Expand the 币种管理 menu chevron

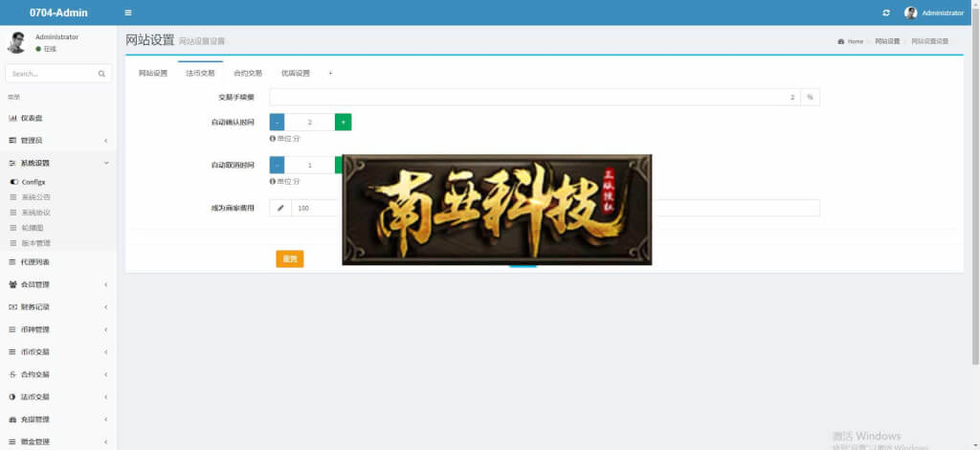pyautogui.click(x=105, y=329)
